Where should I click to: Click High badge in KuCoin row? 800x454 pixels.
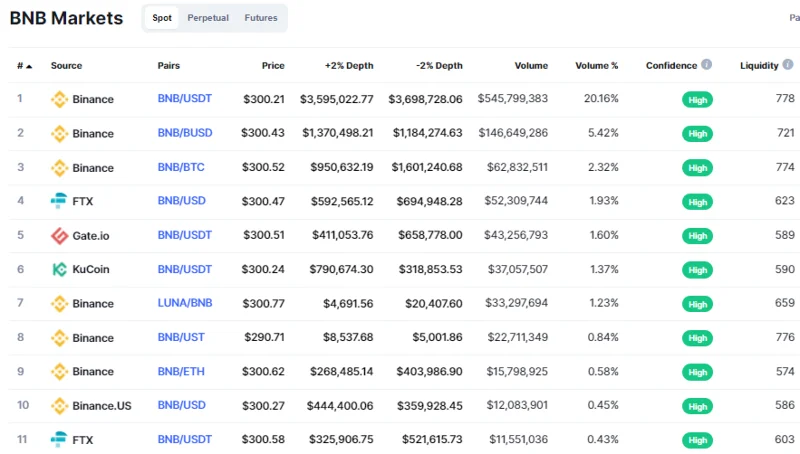click(697, 270)
